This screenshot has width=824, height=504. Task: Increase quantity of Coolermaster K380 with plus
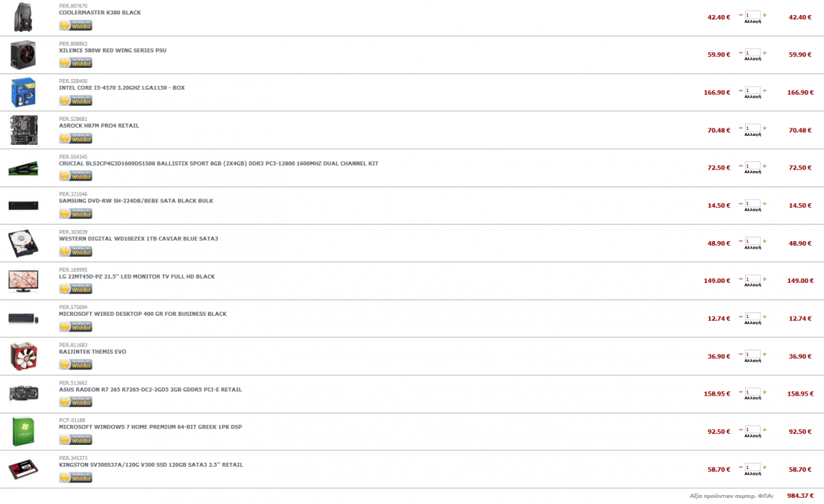tap(764, 14)
